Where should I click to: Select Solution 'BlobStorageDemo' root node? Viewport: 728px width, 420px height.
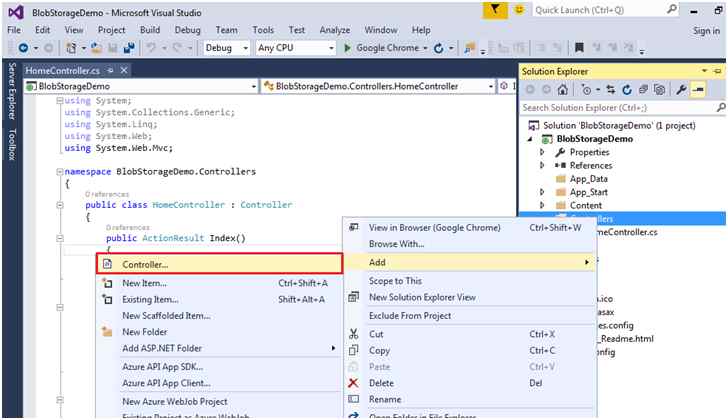pyautogui.click(x=619, y=125)
